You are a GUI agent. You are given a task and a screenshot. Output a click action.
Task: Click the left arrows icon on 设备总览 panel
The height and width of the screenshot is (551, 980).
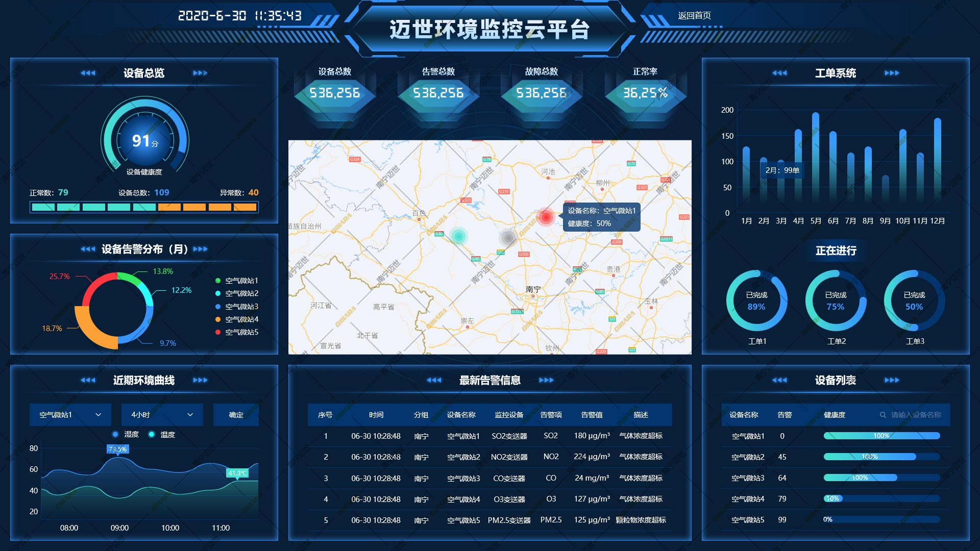pyautogui.click(x=88, y=73)
